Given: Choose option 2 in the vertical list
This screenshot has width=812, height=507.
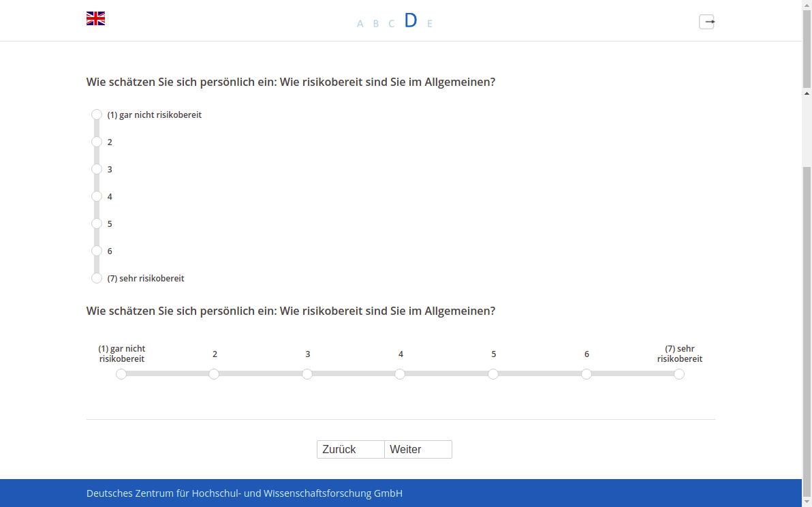Looking at the screenshot, I should (x=96, y=142).
